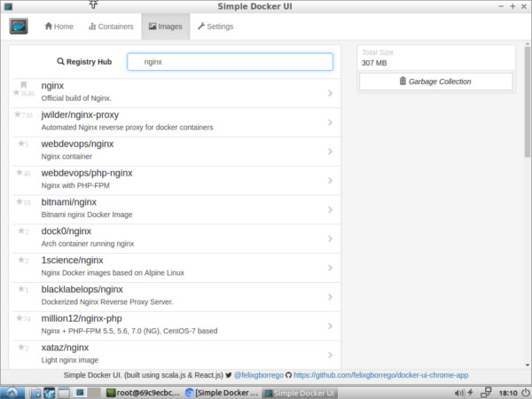Select the xataz/nginx title
Screen dimensions: 532x399
click(65, 348)
